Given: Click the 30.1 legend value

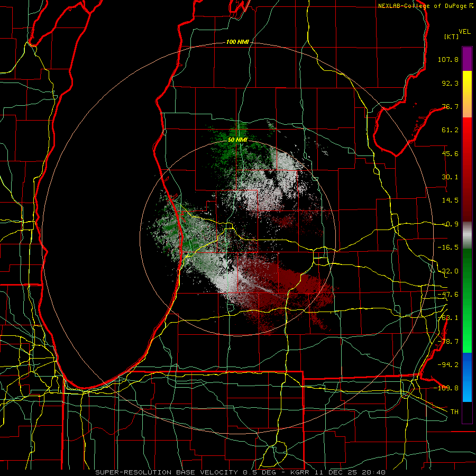Looking at the screenshot, I should tap(450, 177).
